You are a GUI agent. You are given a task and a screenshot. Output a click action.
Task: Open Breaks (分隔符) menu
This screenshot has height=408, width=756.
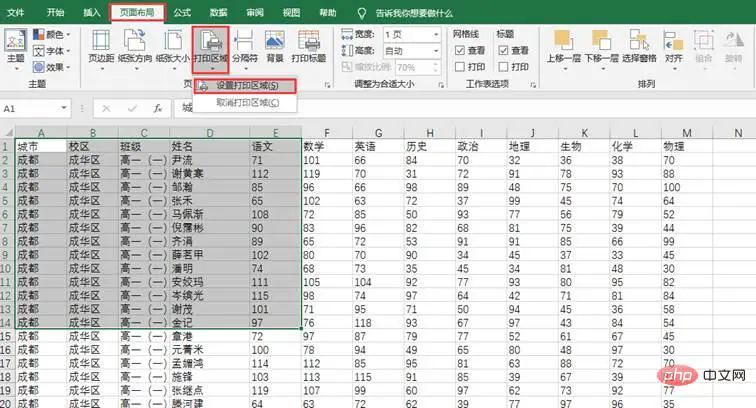tap(245, 48)
